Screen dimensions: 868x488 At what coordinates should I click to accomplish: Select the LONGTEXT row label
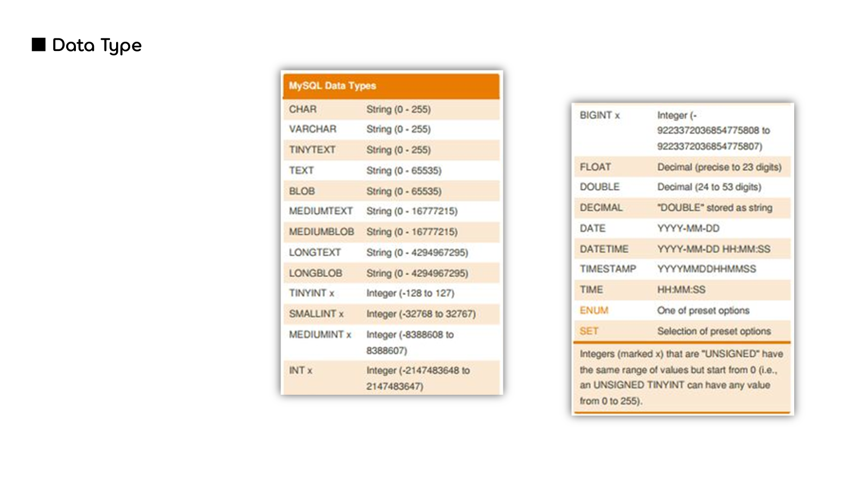click(x=315, y=252)
